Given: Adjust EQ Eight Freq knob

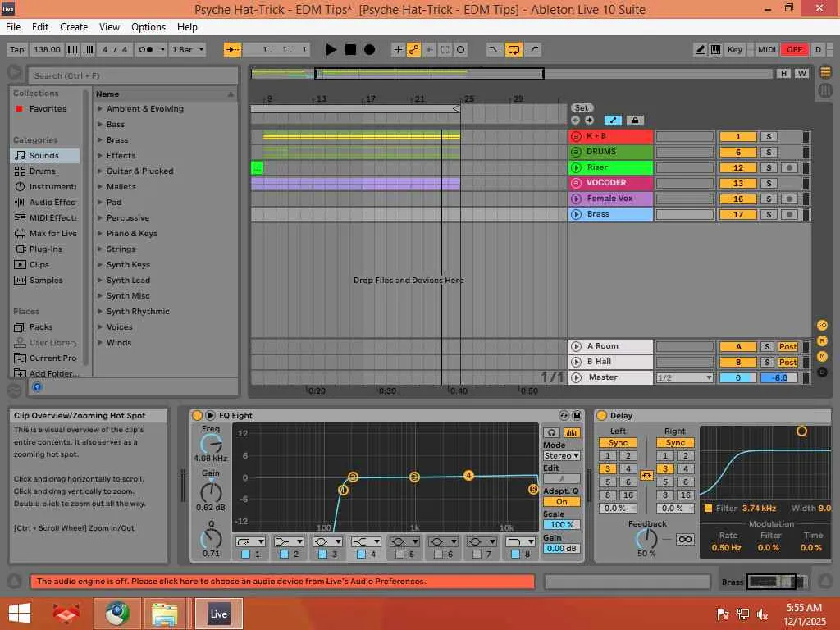Looking at the screenshot, I should point(211,445).
